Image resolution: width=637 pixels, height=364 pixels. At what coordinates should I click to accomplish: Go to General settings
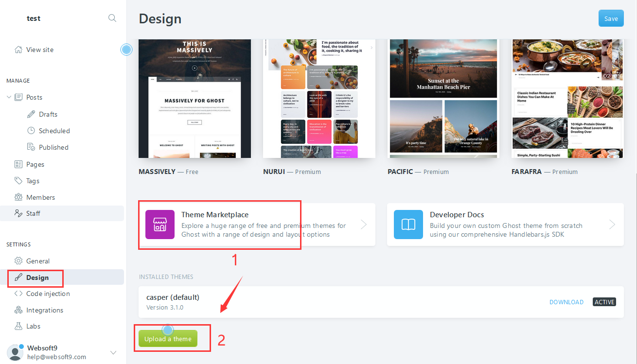pos(38,261)
